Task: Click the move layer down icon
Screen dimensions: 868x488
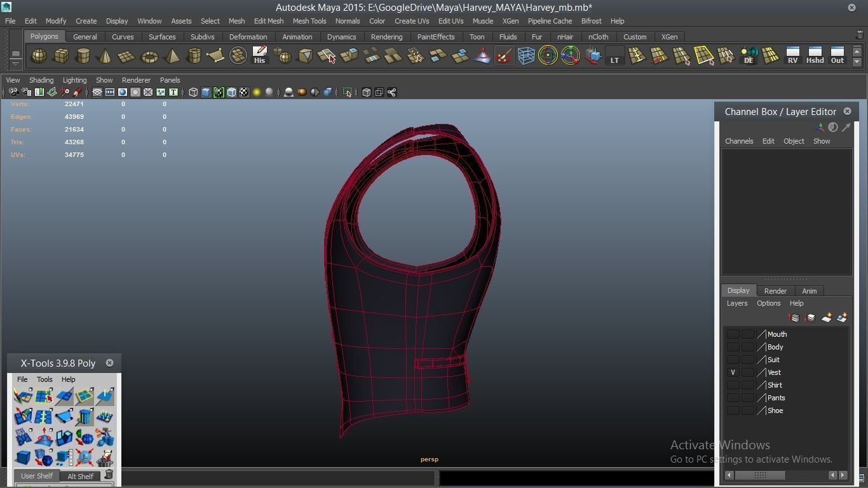Action: 810,318
